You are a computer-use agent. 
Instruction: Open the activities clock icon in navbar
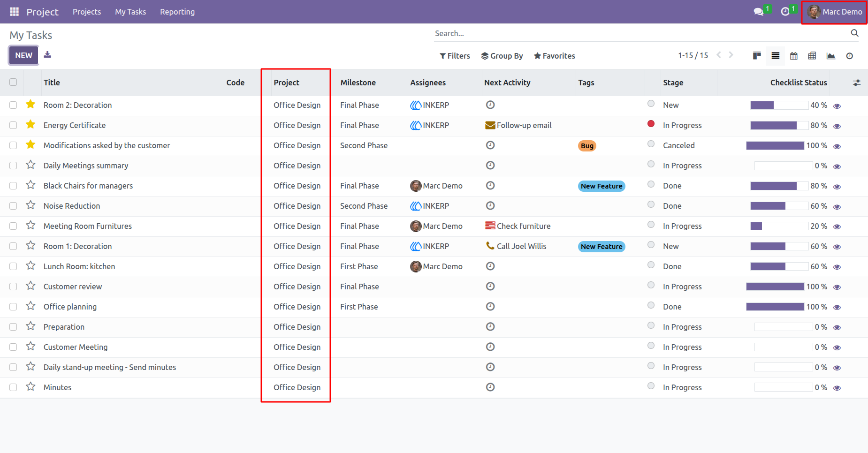coord(785,12)
